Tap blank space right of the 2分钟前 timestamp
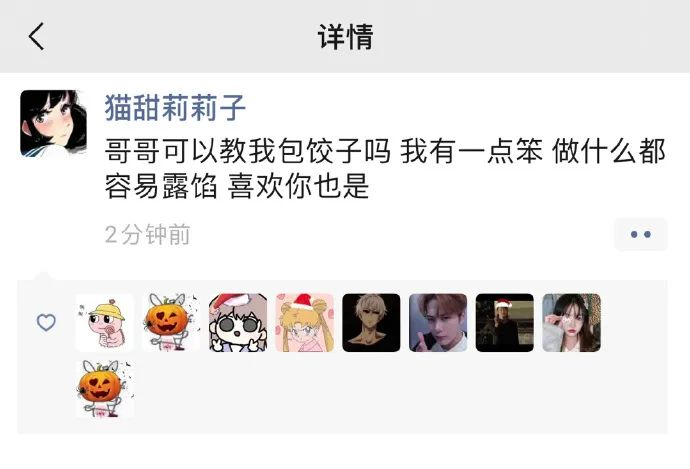The image size is (690, 469). point(396,234)
